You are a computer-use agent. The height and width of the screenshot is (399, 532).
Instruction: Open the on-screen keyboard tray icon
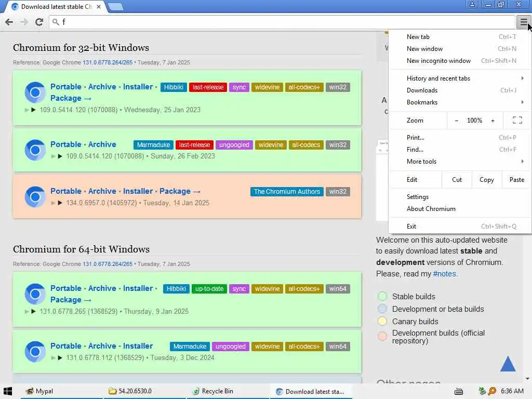coord(459,391)
